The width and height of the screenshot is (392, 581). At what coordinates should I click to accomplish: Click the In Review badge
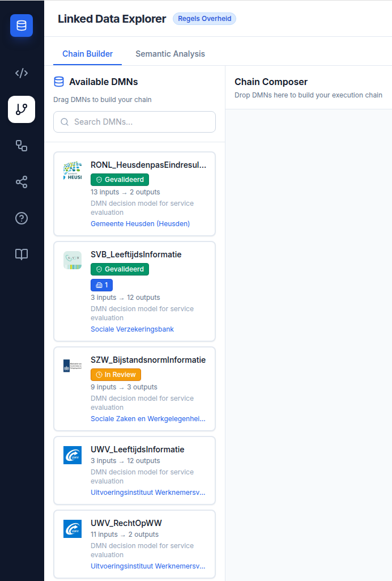click(x=116, y=375)
